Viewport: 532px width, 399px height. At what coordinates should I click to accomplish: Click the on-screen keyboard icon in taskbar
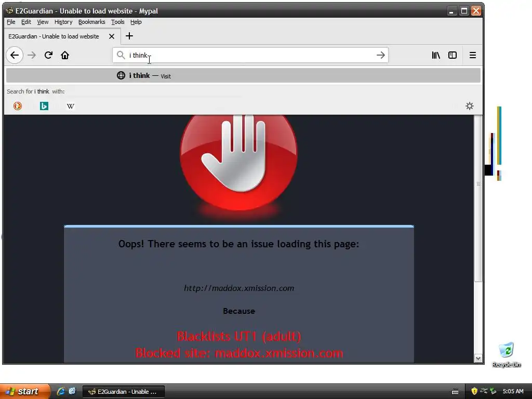click(x=455, y=392)
